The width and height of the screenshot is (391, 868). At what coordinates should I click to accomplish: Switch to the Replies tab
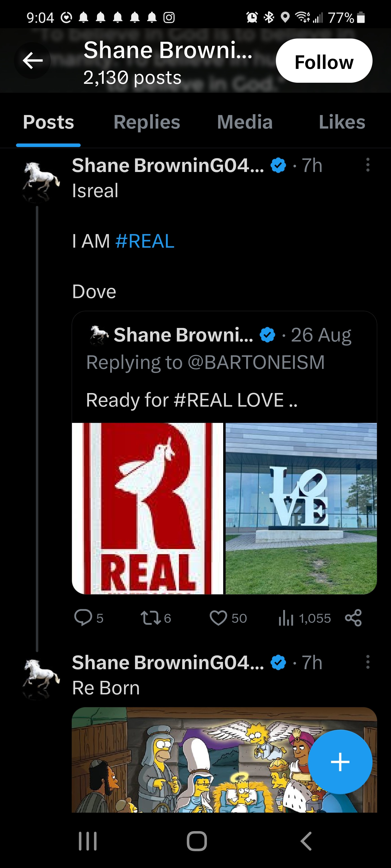[x=147, y=122]
